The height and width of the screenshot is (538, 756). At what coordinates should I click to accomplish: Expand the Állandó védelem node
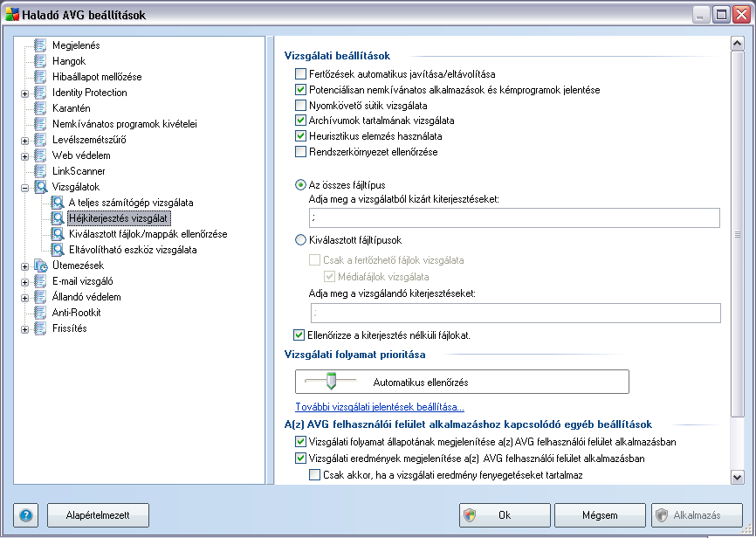[x=25, y=298]
